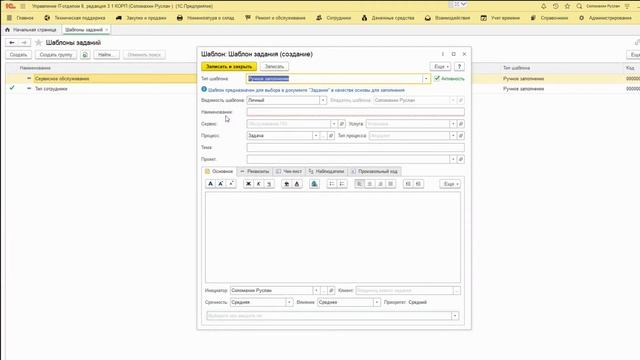
Task: Click the Наименование input field
Action: click(x=356, y=112)
